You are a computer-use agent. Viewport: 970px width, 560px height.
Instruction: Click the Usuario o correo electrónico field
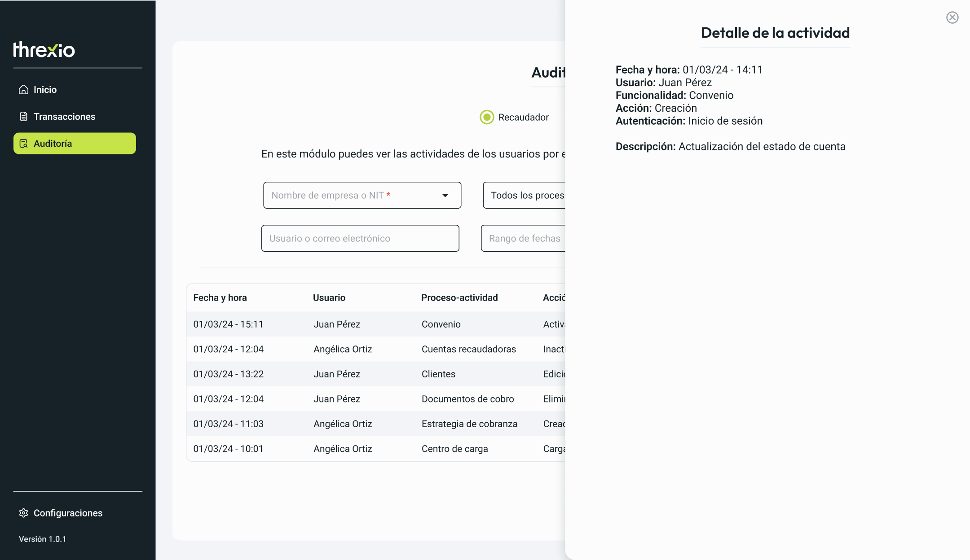(360, 238)
